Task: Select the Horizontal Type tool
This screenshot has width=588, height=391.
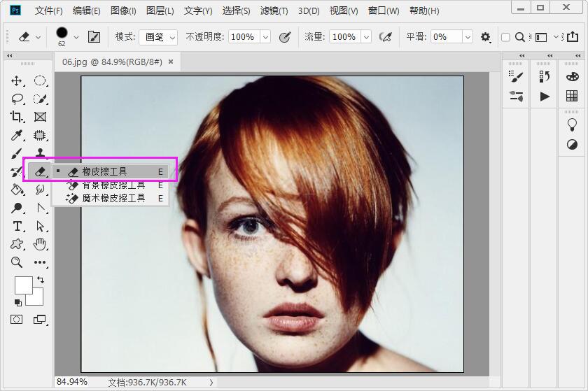Action: tap(17, 226)
